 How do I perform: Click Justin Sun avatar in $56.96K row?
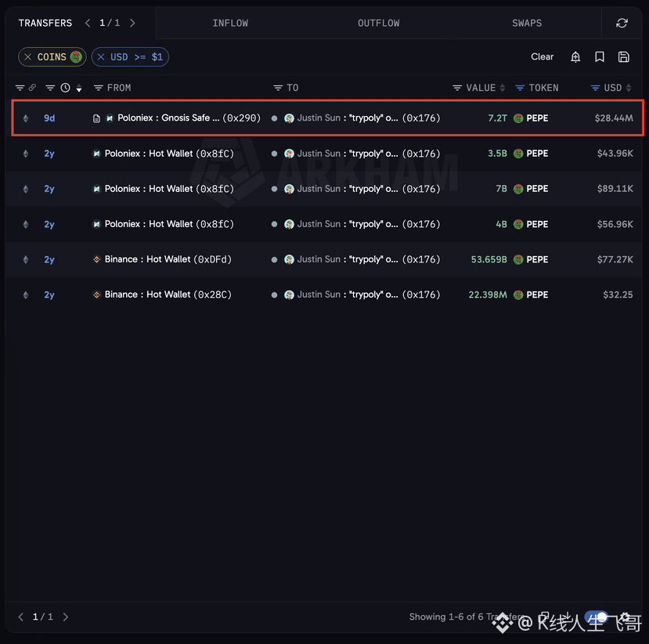tap(289, 224)
